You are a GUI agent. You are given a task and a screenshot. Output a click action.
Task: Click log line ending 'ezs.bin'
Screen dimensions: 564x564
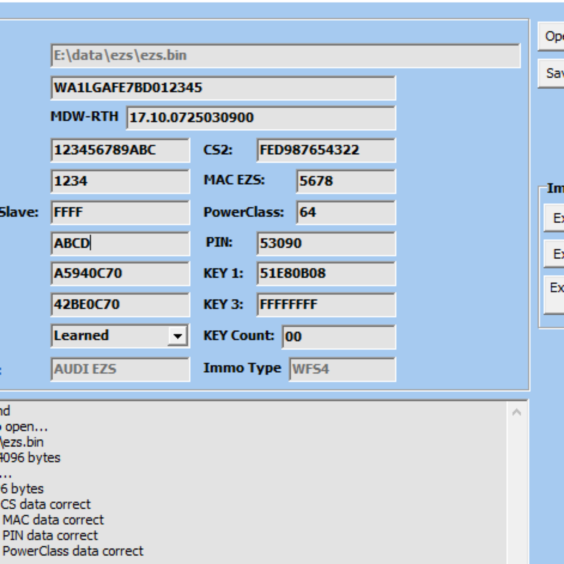tap(22, 442)
